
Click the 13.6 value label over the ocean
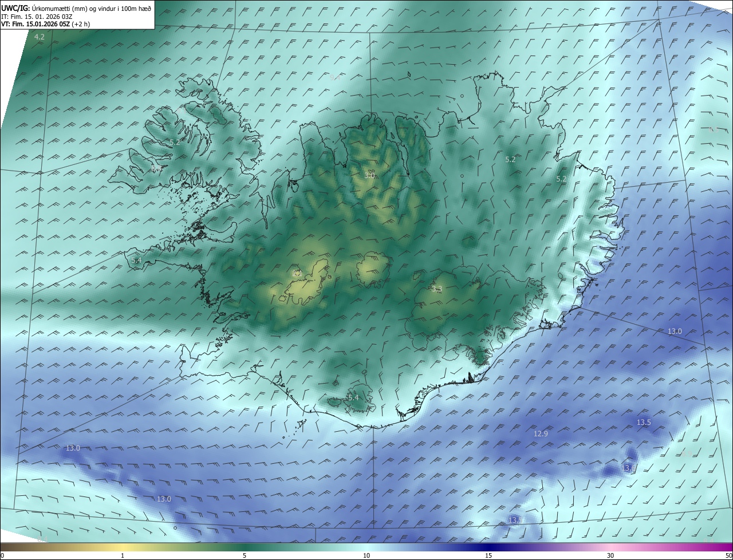pos(629,468)
